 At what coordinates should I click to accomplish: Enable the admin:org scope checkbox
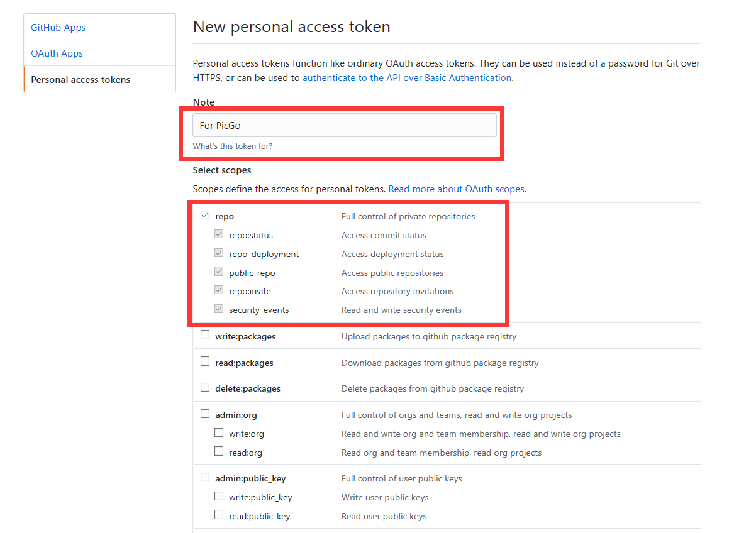click(x=205, y=414)
